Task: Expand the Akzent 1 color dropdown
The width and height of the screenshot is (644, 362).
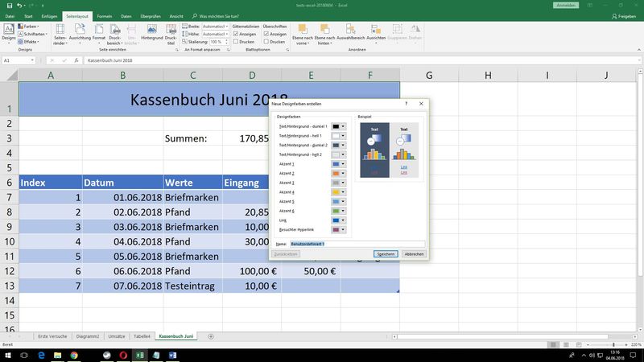Action: (x=344, y=164)
